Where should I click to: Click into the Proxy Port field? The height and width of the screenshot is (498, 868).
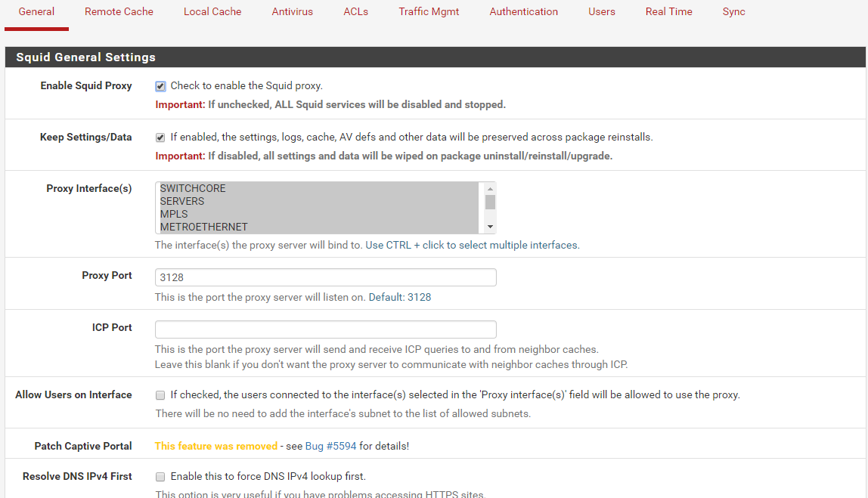[x=325, y=277]
